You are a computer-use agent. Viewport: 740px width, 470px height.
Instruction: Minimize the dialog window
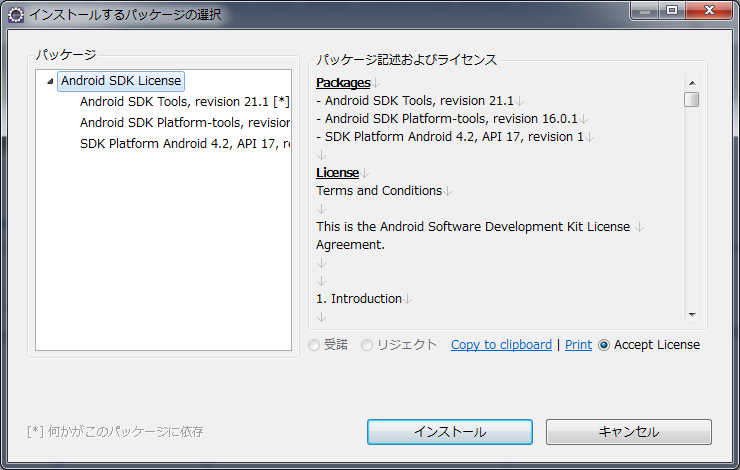[x=645, y=10]
